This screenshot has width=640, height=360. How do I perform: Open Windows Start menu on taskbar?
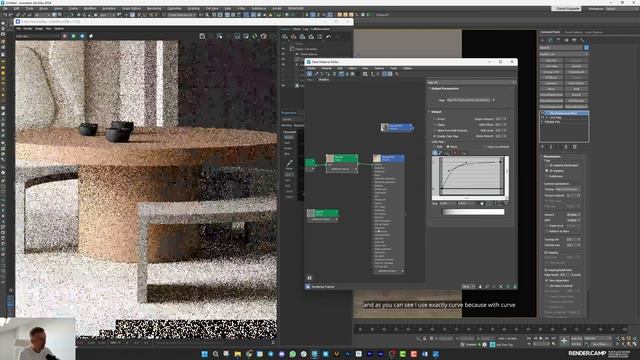tap(204, 354)
